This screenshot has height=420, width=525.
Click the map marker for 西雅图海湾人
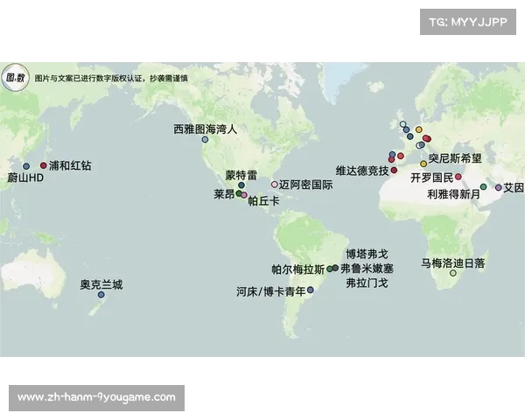(x=205, y=140)
